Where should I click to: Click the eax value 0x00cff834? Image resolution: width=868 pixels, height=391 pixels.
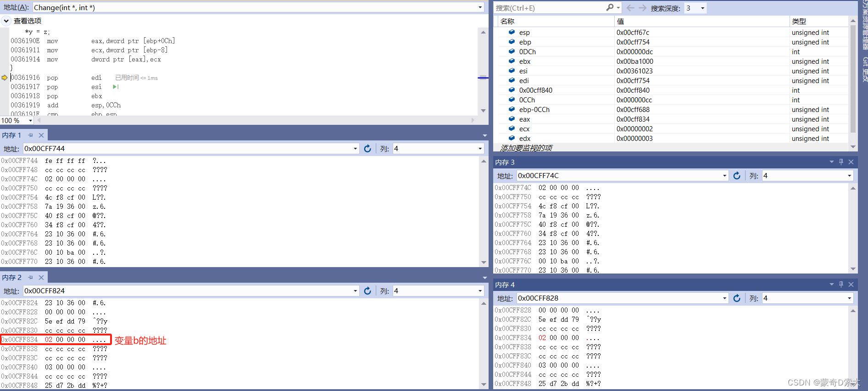633,119
